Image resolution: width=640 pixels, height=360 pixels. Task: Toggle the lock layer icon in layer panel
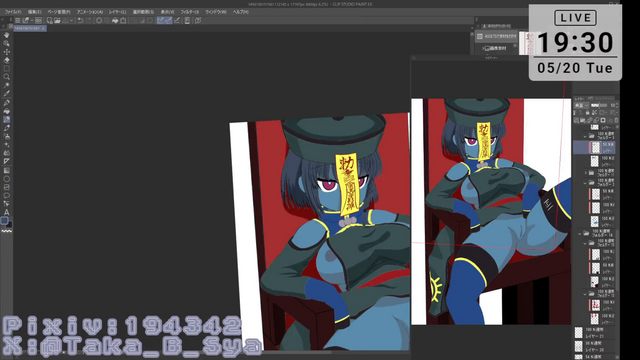tap(587, 113)
